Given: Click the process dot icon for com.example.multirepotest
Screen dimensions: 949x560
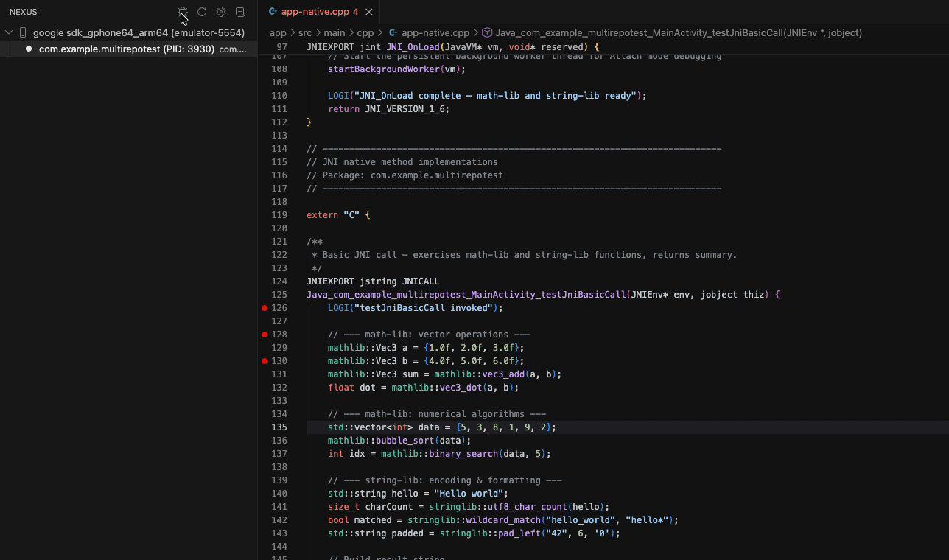Looking at the screenshot, I should click(x=29, y=49).
